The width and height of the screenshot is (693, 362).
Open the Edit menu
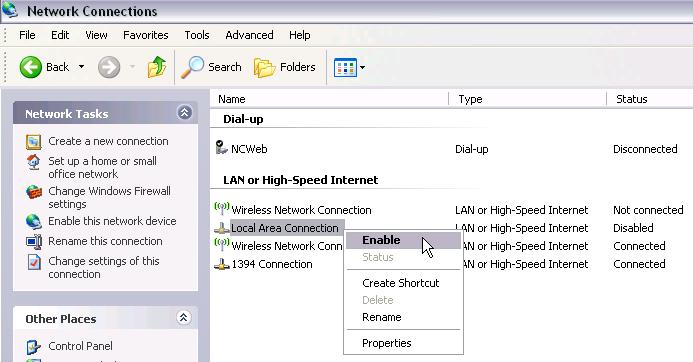pos(60,35)
